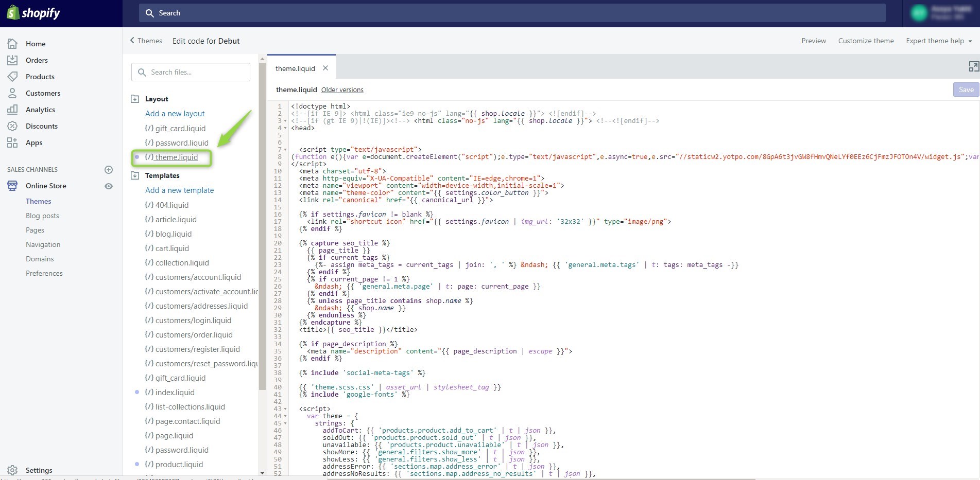Viewport: 980px width, 480px height.
Task: Expand code editor to full screen
Action: pos(973,66)
